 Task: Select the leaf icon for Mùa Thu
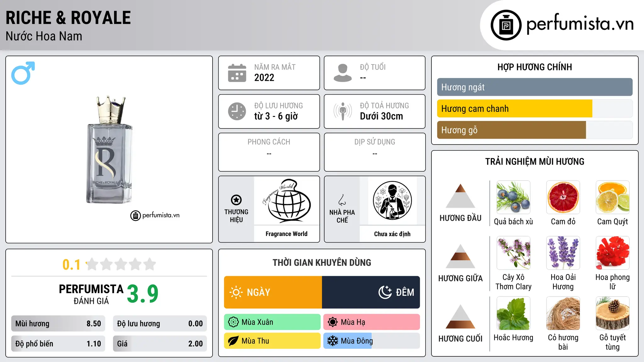click(x=233, y=341)
